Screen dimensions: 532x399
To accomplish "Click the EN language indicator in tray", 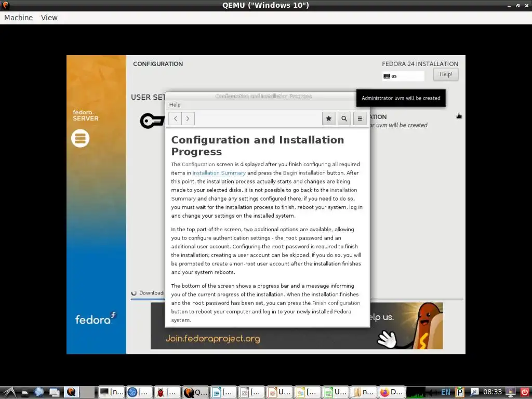I will coord(445,392).
